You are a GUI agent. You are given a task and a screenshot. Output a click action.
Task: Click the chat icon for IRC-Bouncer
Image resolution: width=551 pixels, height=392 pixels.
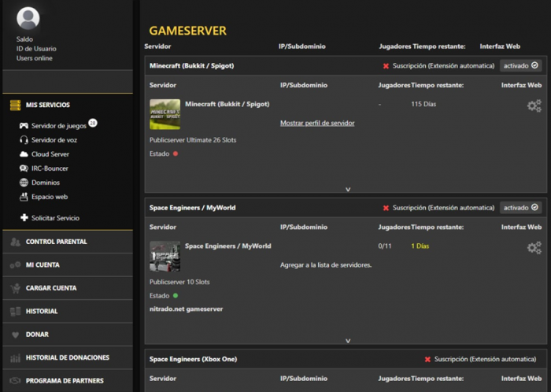point(24,168)
